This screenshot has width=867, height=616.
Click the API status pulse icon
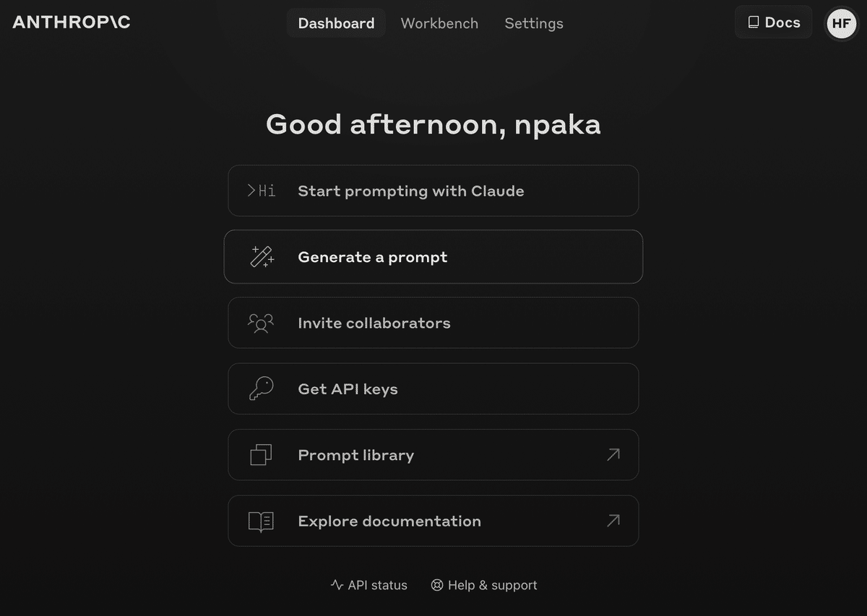337,585
